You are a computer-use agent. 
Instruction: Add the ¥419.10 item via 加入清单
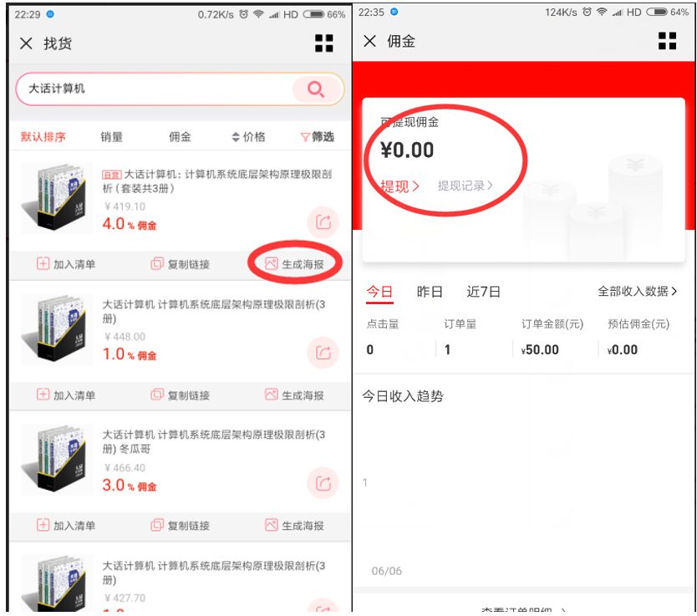(x=66, y=264)
